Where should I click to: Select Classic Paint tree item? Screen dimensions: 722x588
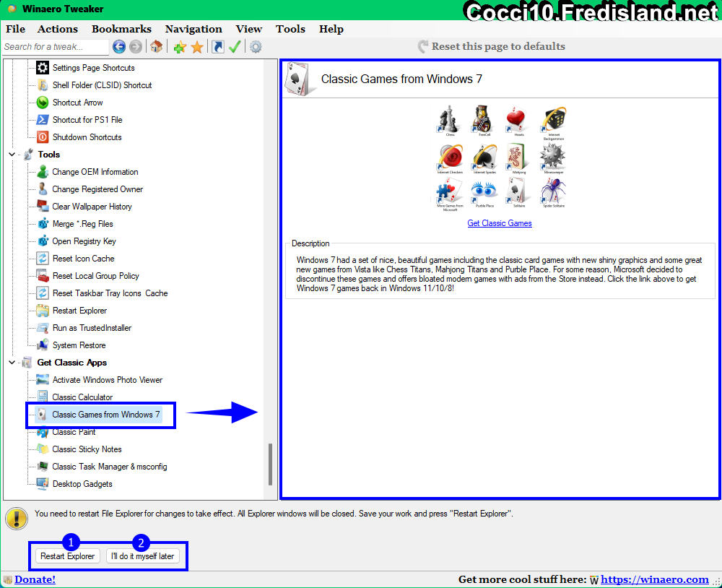(x=74, y=432)
